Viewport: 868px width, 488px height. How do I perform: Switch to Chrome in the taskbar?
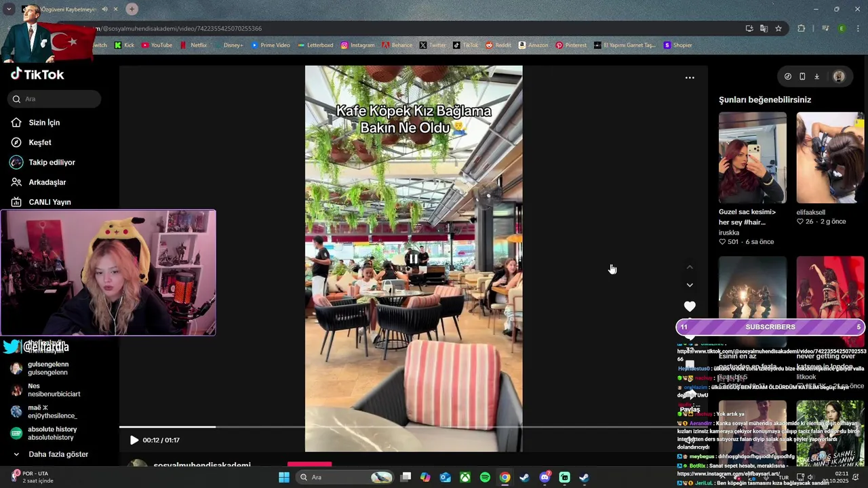(505, 477)
